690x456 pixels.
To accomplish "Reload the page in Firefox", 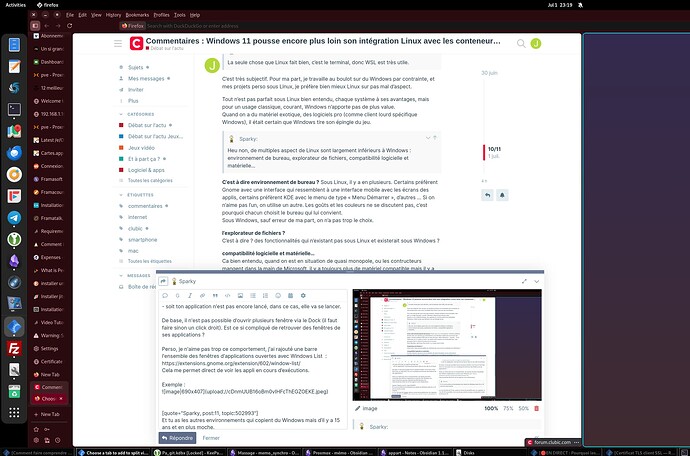I will [x=70, y=26].
